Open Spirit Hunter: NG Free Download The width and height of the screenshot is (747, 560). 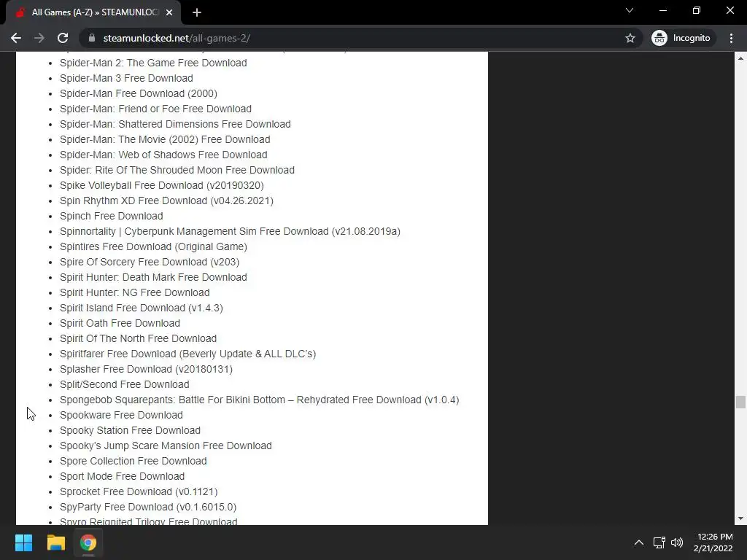pyautogui.click(x=135, y=292)
